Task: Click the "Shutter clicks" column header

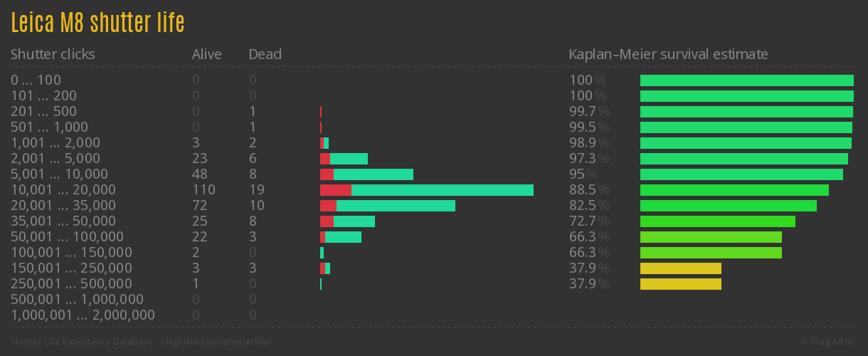Action: [53, 54]
